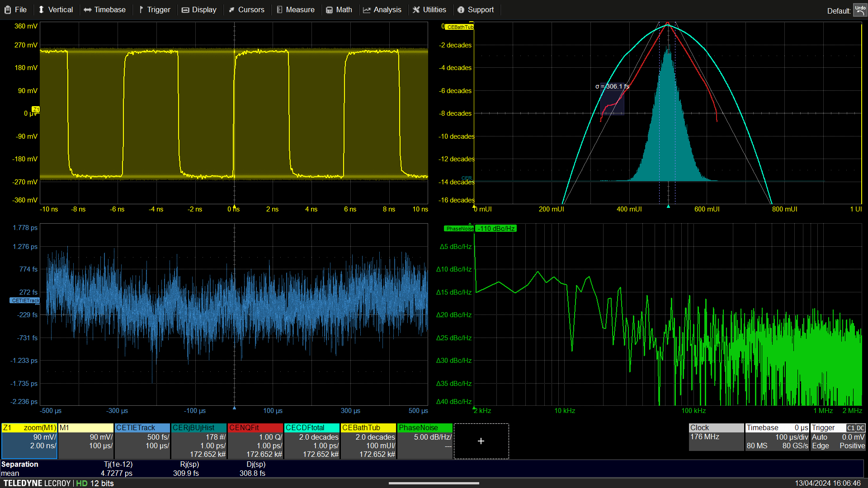Click the PhaseNoise grid trace label
This screenshot has width=868, height=488.
point(459,229)
